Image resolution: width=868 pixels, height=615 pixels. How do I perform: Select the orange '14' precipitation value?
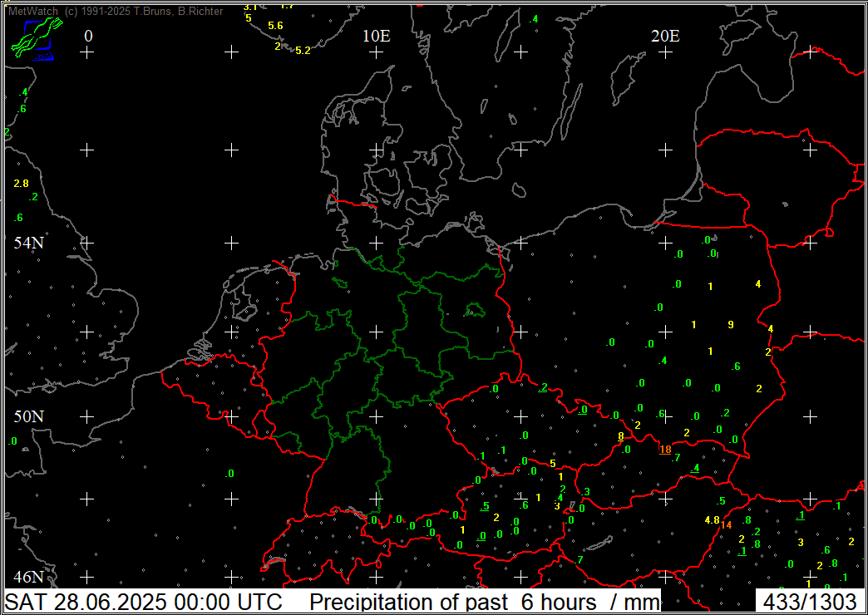(727, 524)
